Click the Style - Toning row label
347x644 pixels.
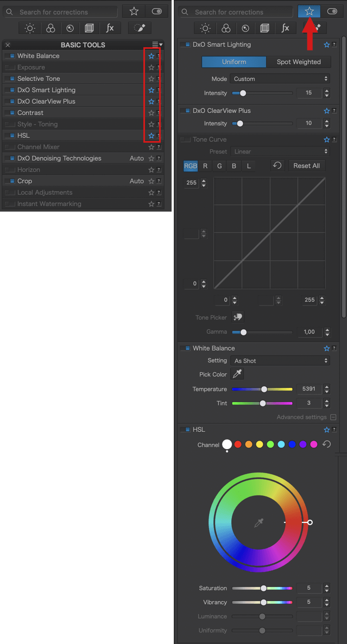tap(37, 124)
